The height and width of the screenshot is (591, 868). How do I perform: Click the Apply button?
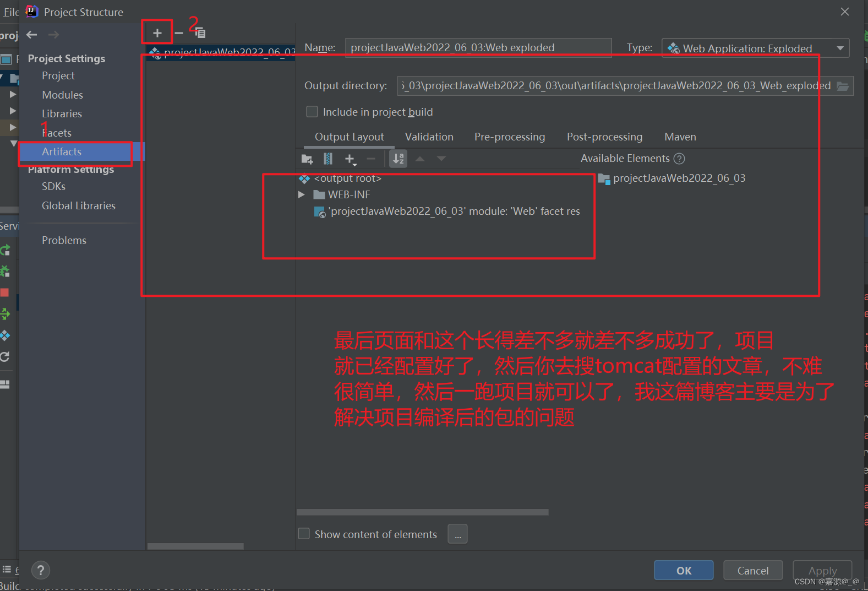point(822,570)
